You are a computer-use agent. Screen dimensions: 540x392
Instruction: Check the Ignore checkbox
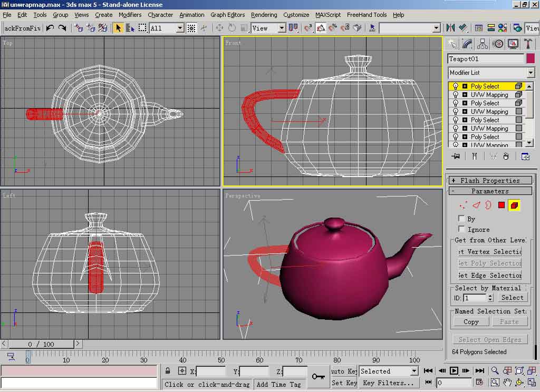point(462,229)
